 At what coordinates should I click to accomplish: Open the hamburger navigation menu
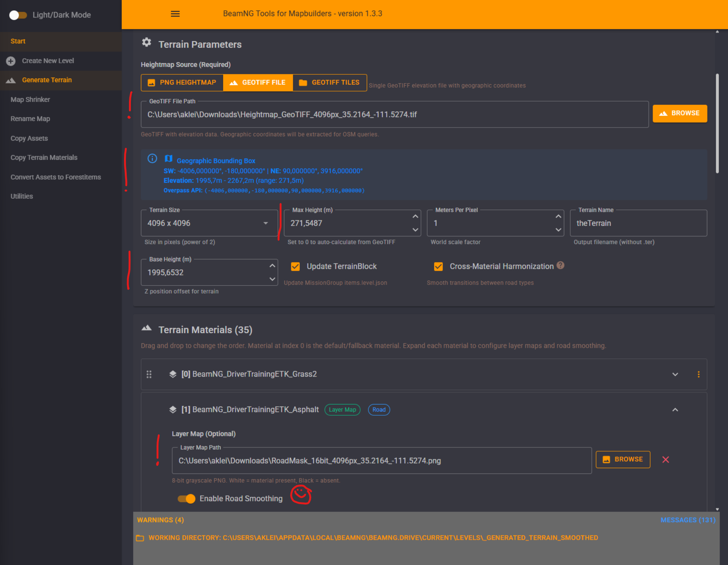[175, 14]
